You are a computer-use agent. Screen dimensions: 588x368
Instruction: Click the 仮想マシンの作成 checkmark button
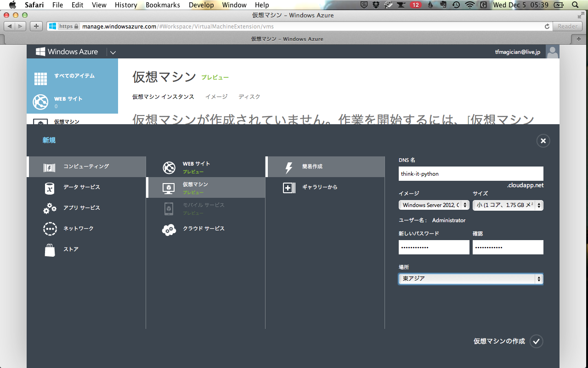tap(537, 341)
